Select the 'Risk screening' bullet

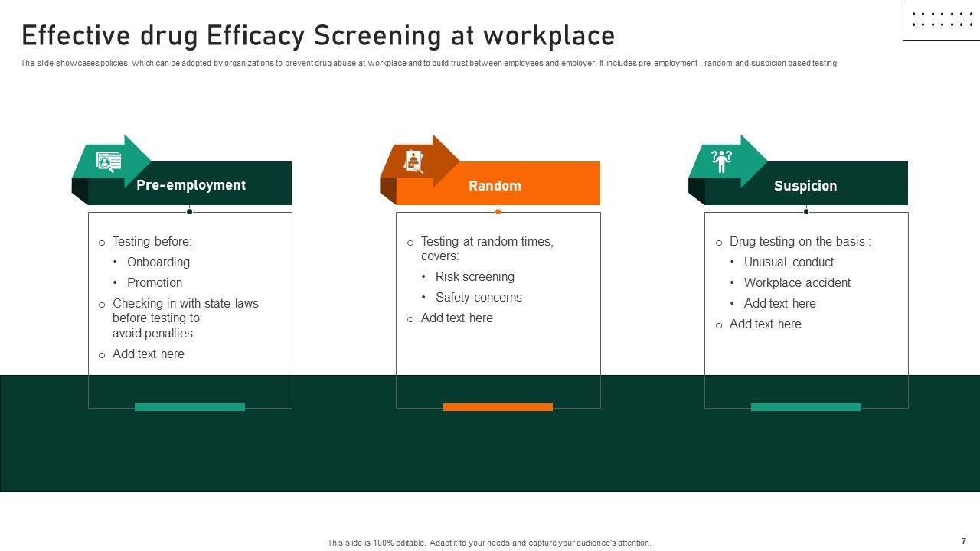click(475, 276)
